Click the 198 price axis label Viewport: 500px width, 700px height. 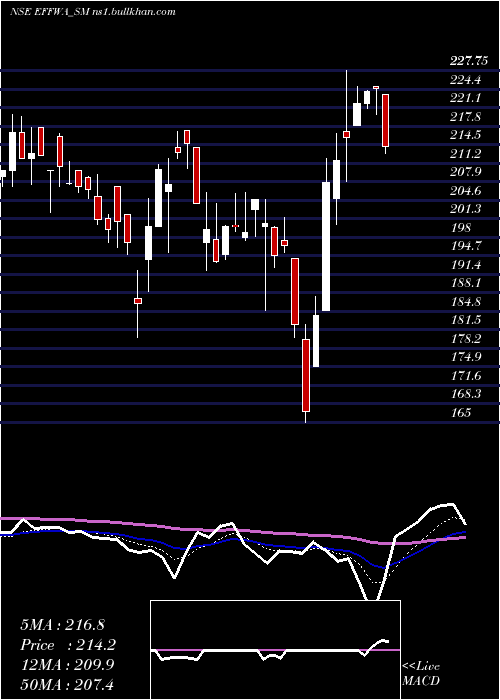click(x=461, y=228)
